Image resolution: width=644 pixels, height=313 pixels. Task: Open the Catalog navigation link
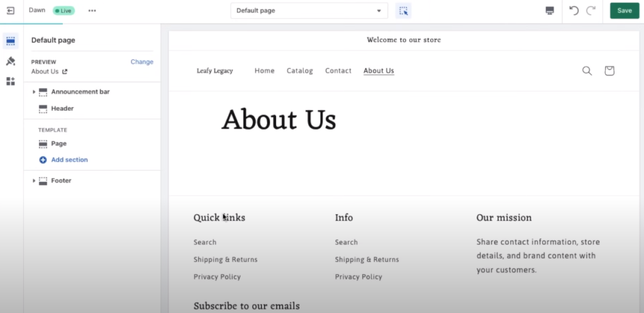point(300,71)
